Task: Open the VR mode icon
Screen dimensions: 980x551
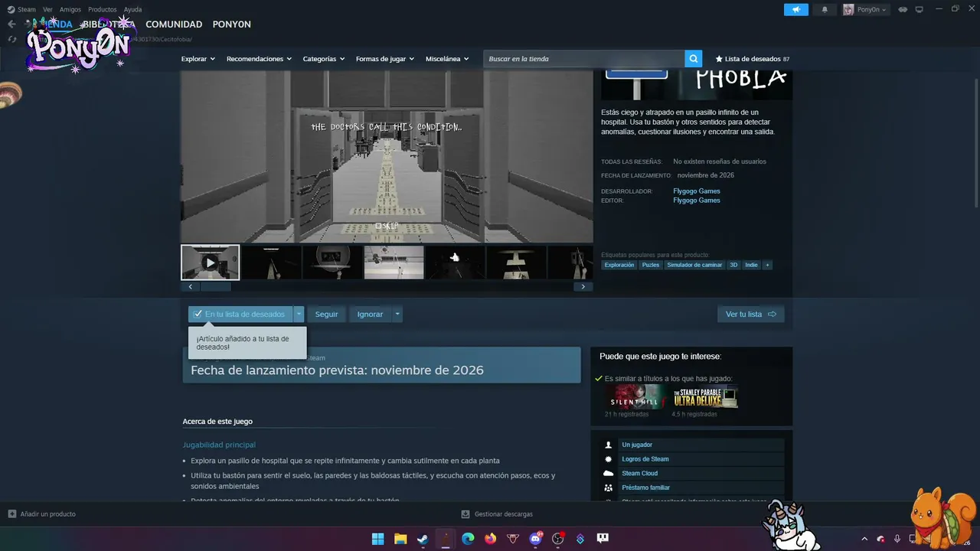Action: [903, 9]
